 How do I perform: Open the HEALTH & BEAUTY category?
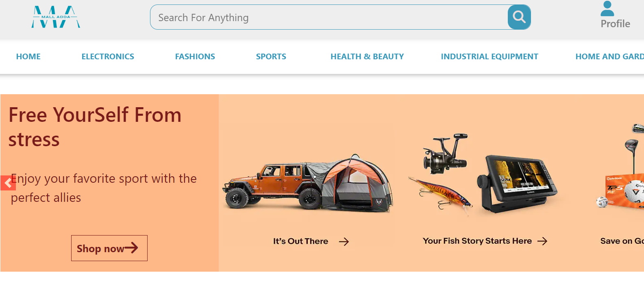point(367,56)
